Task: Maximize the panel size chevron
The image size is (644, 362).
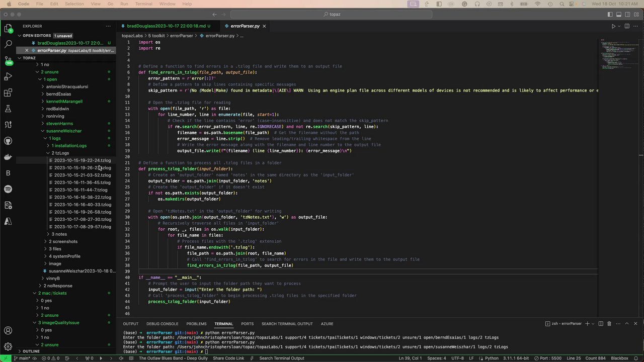Action: coord(627,324)
